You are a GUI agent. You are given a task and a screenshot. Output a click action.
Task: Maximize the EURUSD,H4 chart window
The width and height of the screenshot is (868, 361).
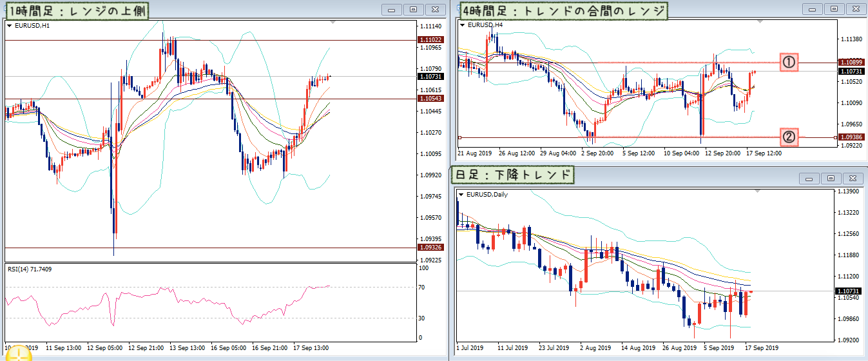[834, 9]
